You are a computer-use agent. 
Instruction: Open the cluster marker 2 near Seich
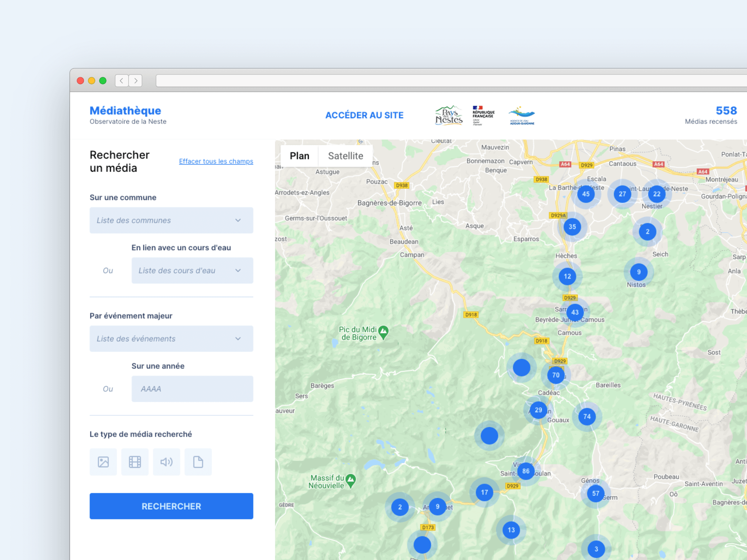tap(648, 231)
